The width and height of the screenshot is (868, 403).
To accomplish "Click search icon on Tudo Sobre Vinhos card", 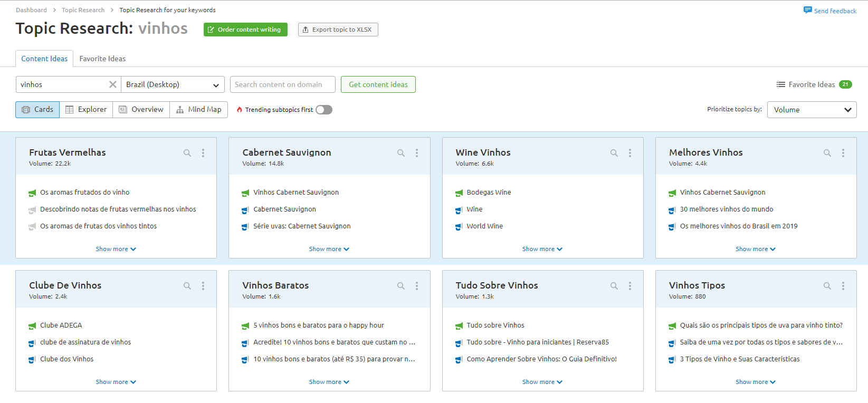I will [x=614, y=286].
